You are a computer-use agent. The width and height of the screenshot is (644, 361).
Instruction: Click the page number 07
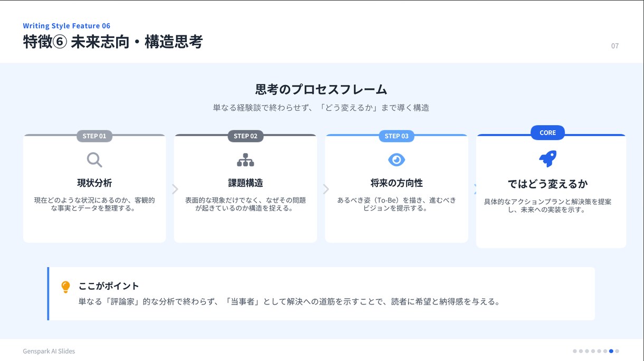[615, 46]
